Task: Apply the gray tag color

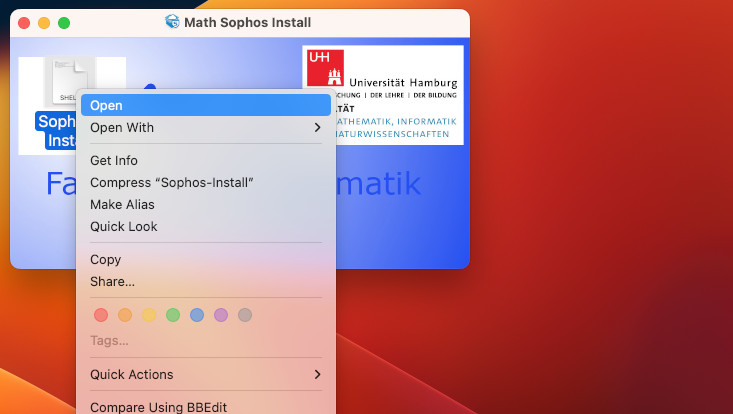Action: (245, 315)
